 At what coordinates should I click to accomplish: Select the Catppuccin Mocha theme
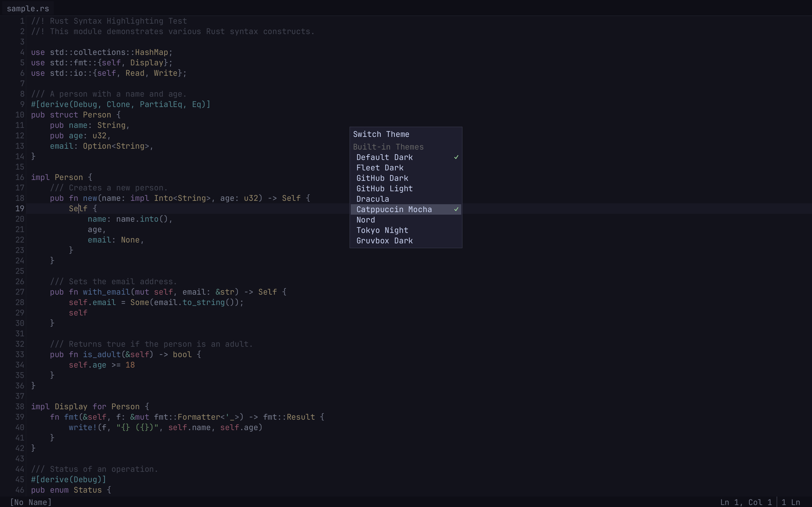pyautogui.click(x=394, y=209)
